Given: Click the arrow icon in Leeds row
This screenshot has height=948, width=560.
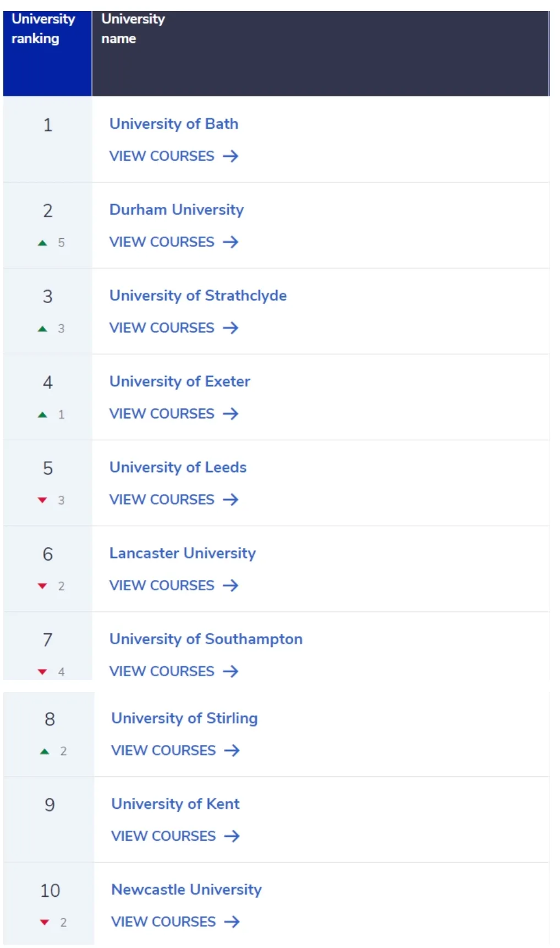Looking at the screenshot, I should click(x=230, y=500).
